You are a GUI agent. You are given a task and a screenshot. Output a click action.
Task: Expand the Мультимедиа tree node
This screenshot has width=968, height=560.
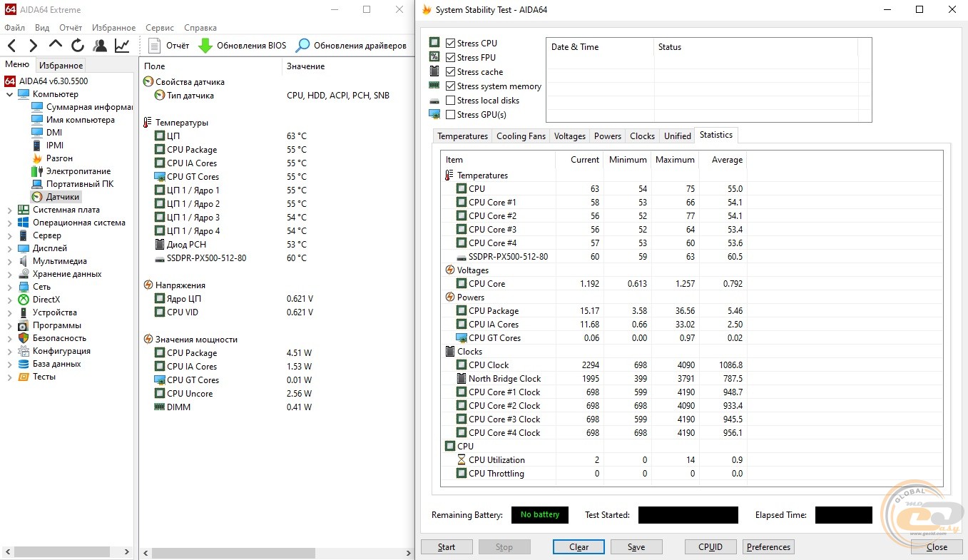coord(9,261)
